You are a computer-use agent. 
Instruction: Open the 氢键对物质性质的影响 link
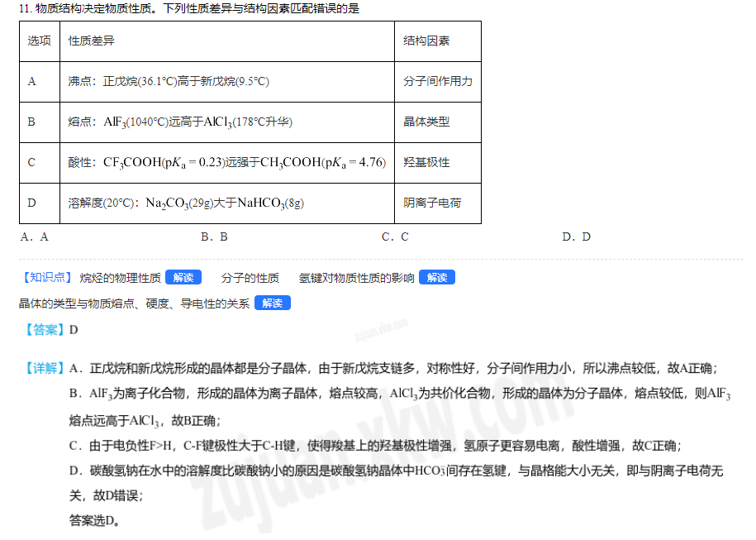[x=356, y=278]
